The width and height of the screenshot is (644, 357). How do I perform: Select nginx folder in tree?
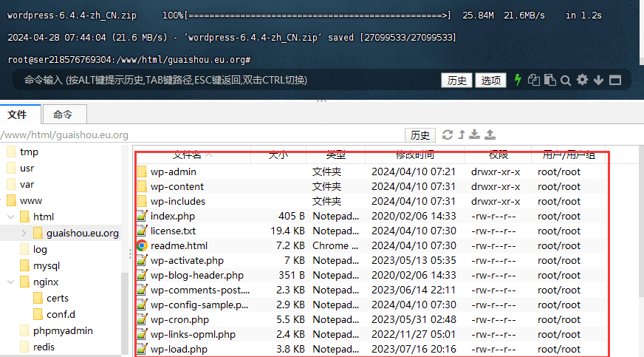tap(46, 282)
